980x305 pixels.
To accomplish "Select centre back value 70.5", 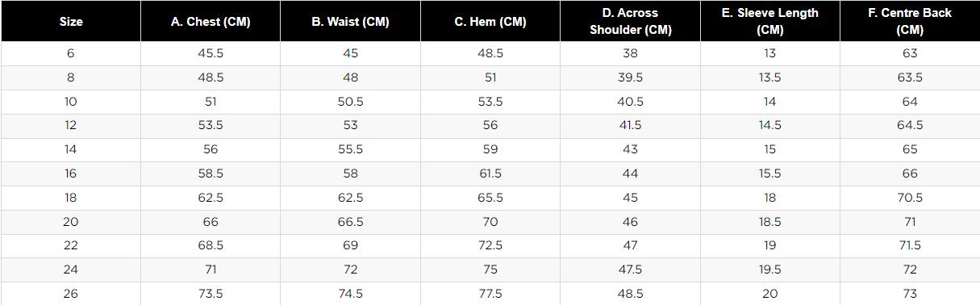I will point(910,198).
